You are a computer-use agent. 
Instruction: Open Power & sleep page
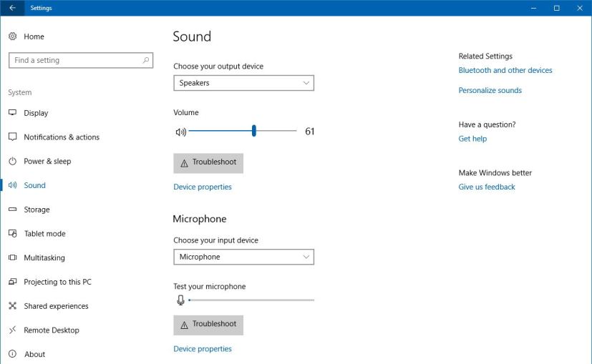tap(47, 161)
